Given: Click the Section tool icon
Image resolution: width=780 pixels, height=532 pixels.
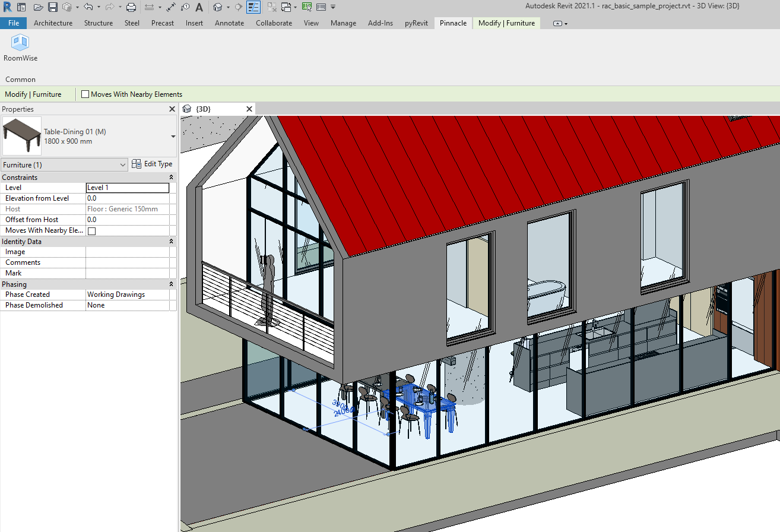Looking at the screenshot, I should point(239,7).
